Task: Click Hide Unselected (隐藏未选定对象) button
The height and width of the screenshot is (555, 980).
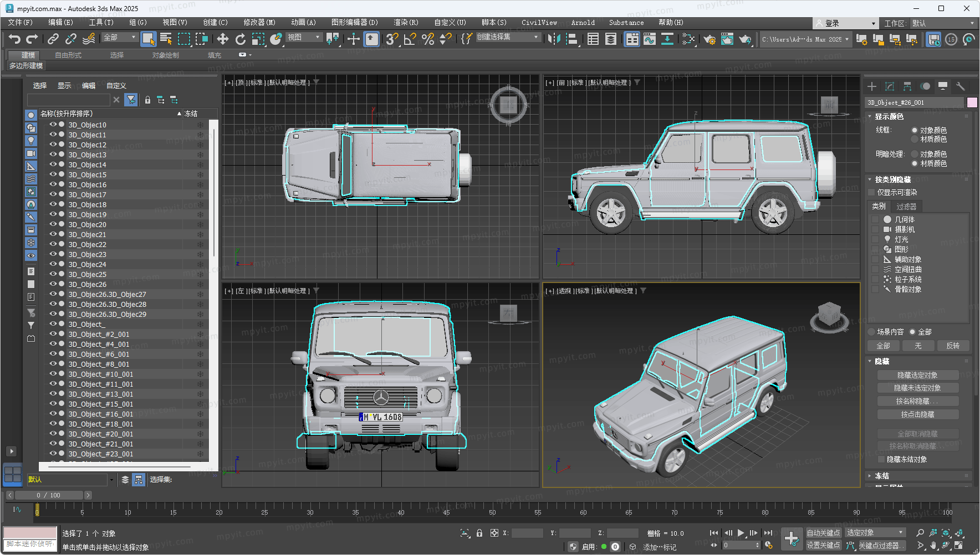Action: 917,388
